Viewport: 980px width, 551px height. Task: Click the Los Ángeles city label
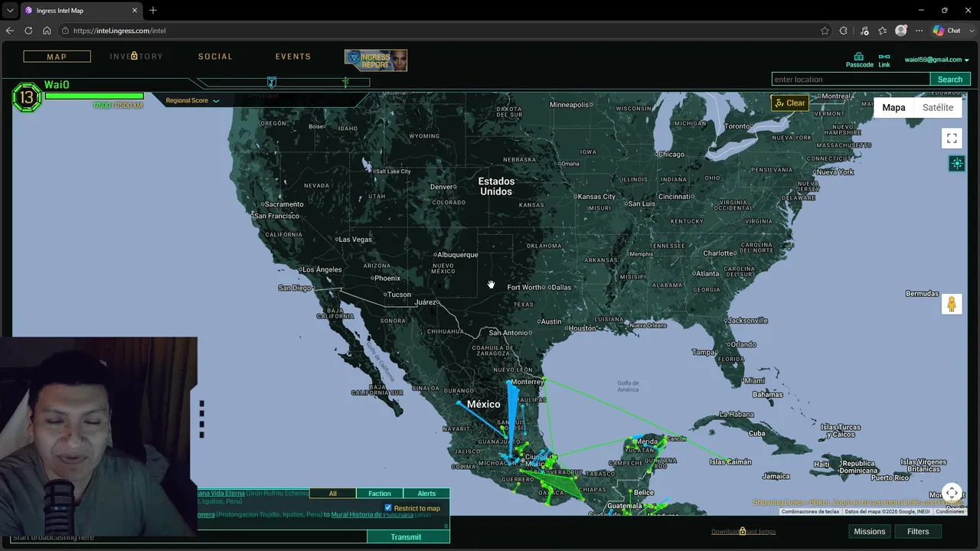point(322,269)
